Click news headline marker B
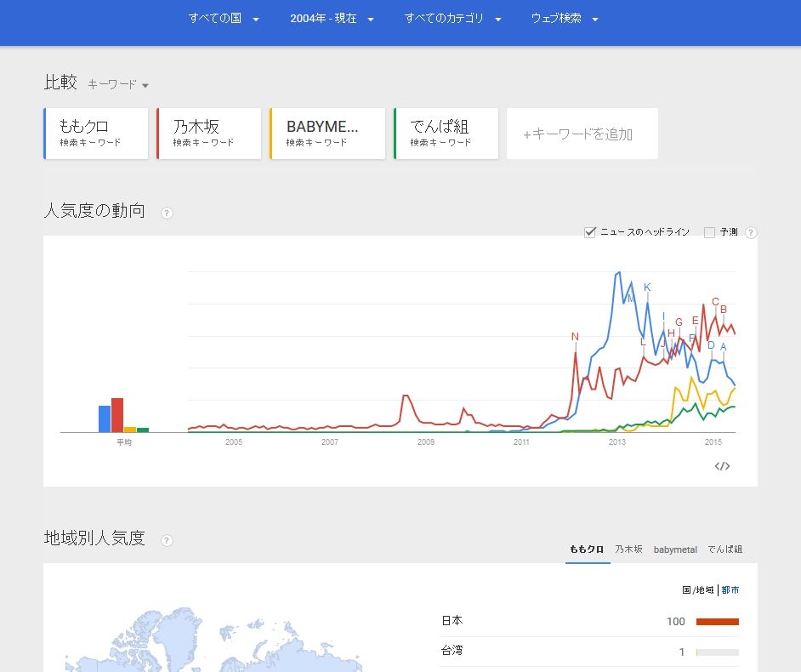Screen dimensions: 801x672 coord(724,309)
